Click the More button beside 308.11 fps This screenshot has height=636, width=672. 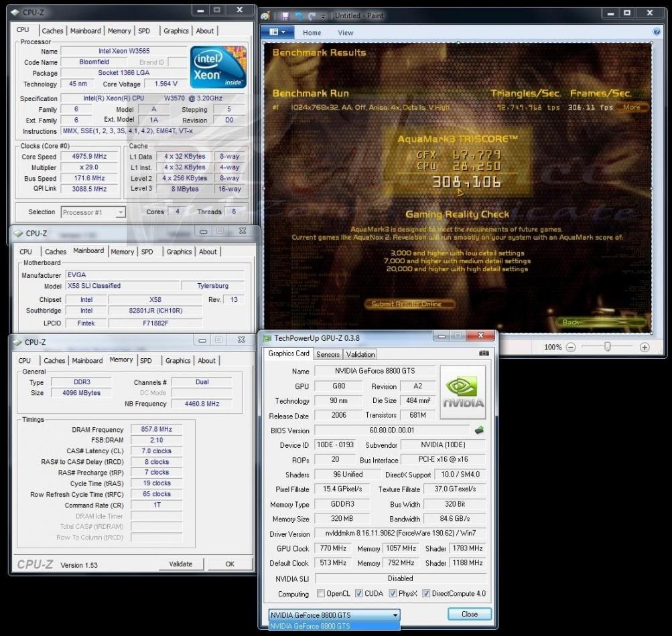tap(632, 107)
